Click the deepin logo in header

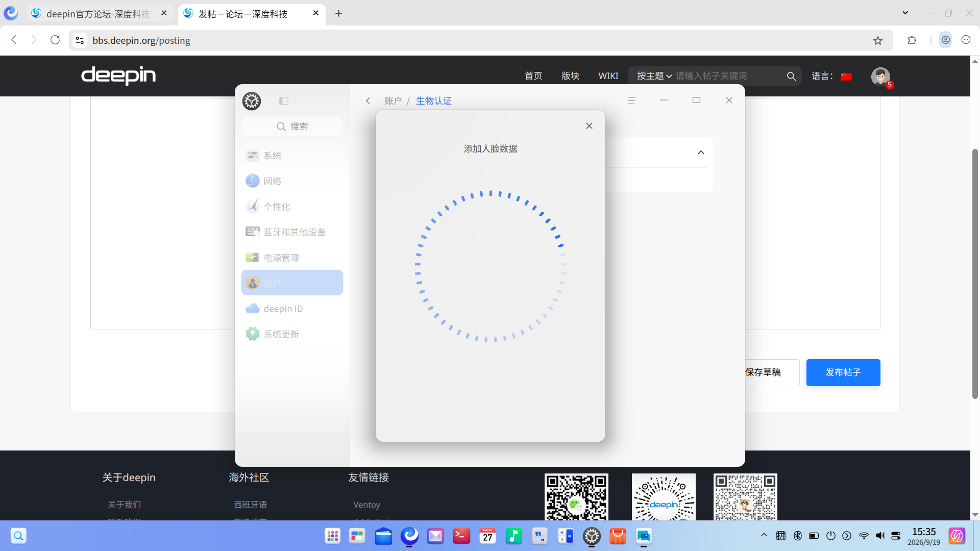(118, 76)
